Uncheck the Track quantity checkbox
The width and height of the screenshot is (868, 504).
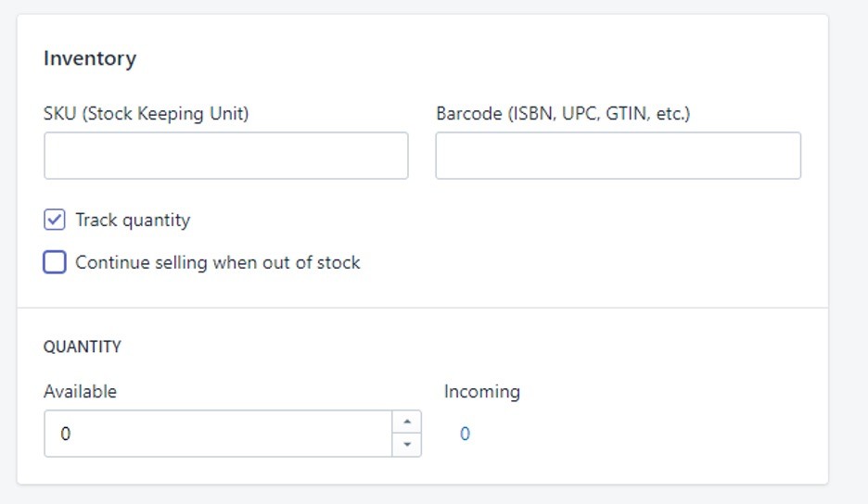54,220
